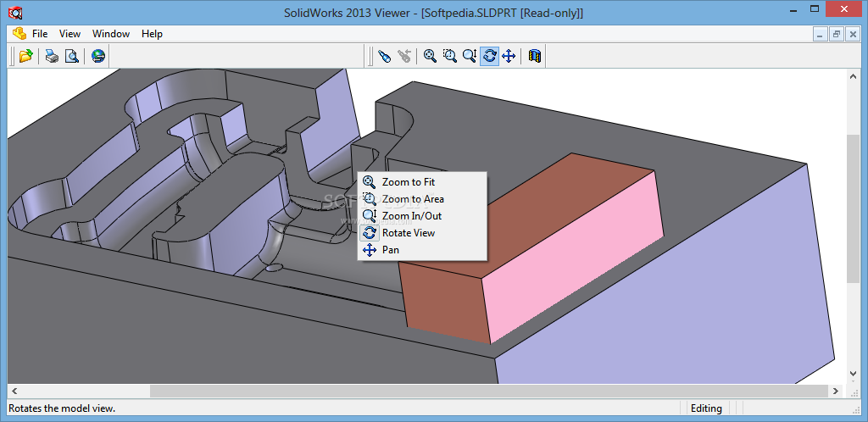Click the Print toolbar icon

(x=52, y=55)
